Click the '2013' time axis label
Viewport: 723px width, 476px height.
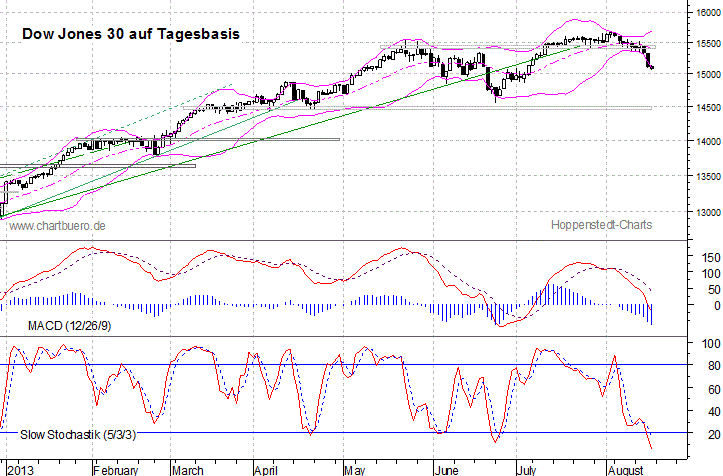click(x=21, y=470)
